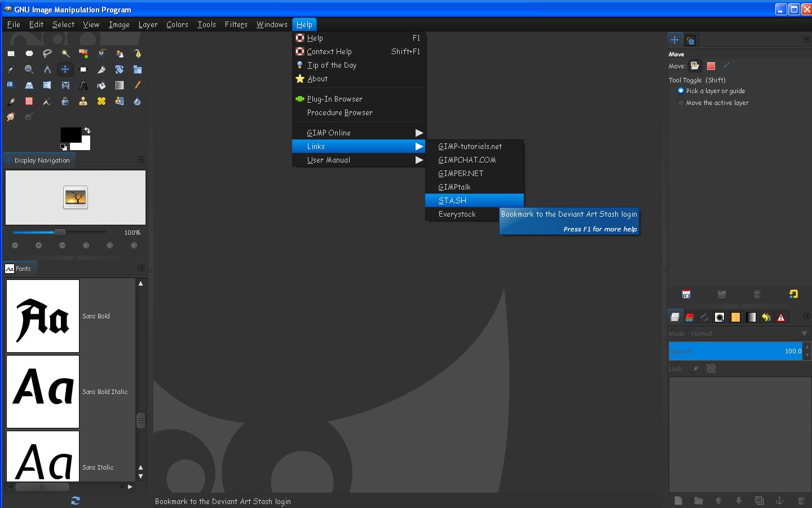Click the STA.SH link entry
The image size is (812, 508).
tap(474, 200)
